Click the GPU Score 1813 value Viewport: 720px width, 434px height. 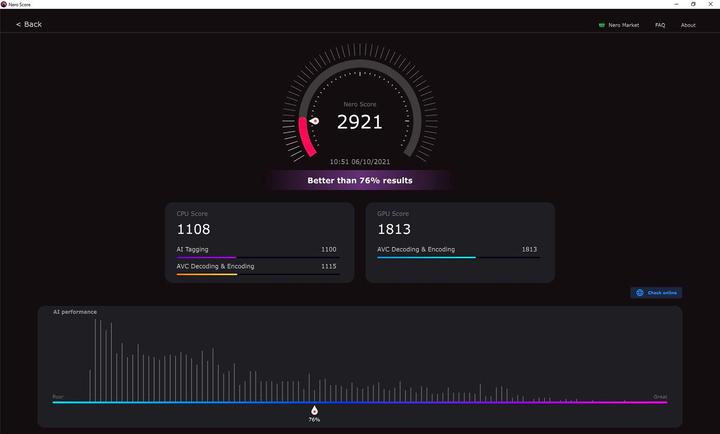pyautogui.click(x=393, y=229)
